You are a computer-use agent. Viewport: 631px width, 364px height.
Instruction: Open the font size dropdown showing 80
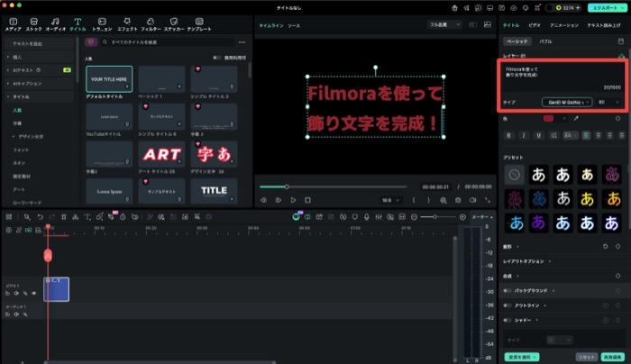(608, 102)
